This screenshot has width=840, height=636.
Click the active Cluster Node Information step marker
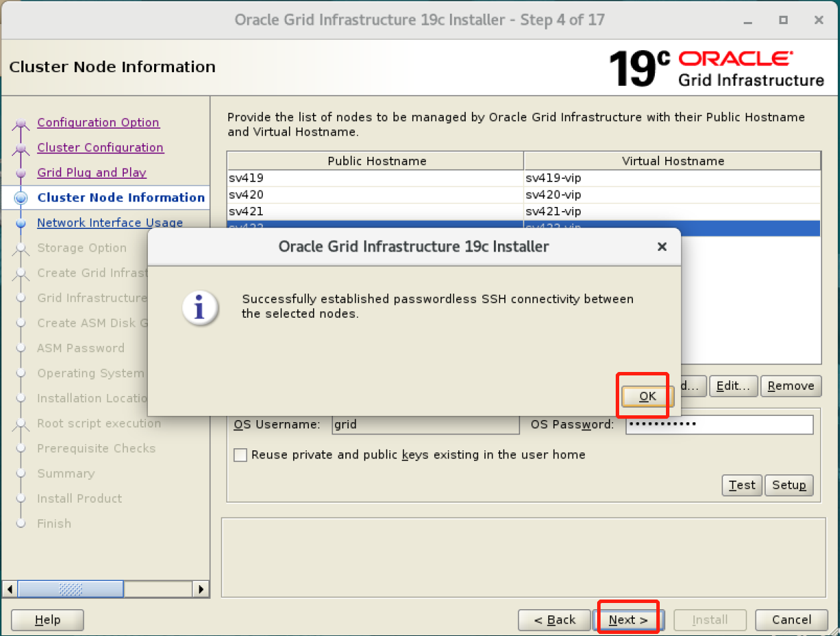(21, 198)
